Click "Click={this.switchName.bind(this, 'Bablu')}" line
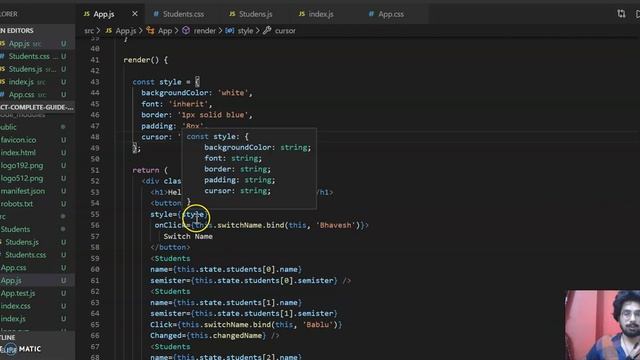This screenshot has width=640, height=360. coord(246,324)
